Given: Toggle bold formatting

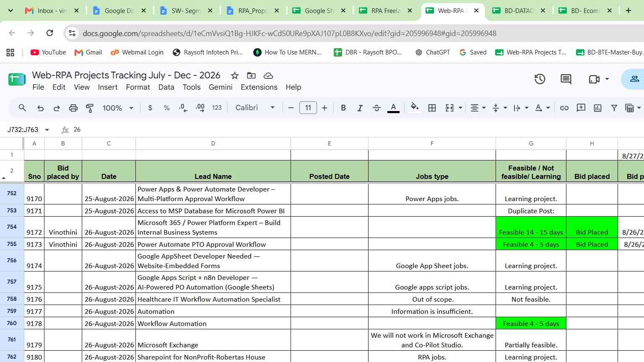Looking at the screenshot, I should [x=343, y=108].
